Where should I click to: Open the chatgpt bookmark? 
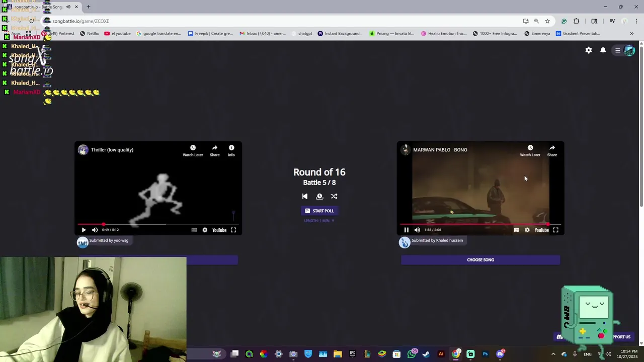[x=301, y=34]
